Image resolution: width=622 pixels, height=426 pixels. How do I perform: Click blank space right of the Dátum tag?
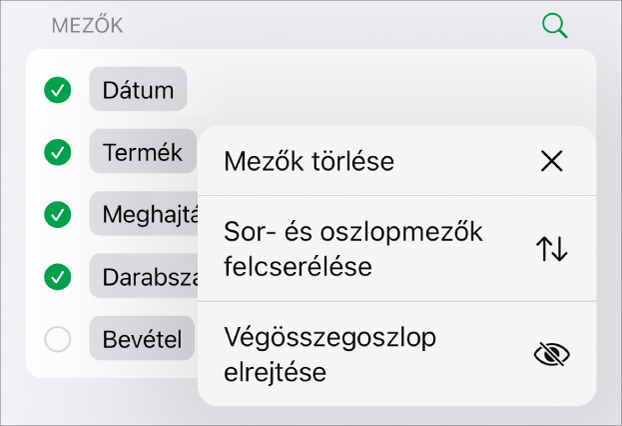click(x=380, y=90)
